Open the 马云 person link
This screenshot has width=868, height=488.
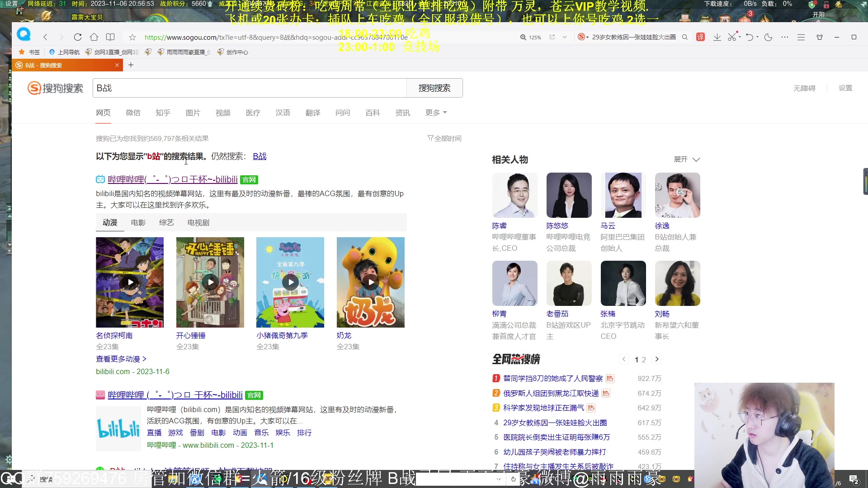(x=608, y=226)
